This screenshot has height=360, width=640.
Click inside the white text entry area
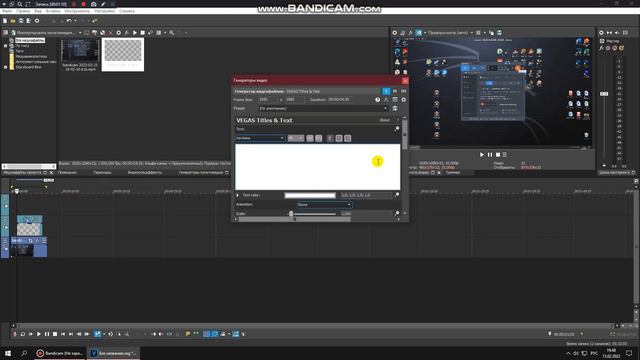318,167
